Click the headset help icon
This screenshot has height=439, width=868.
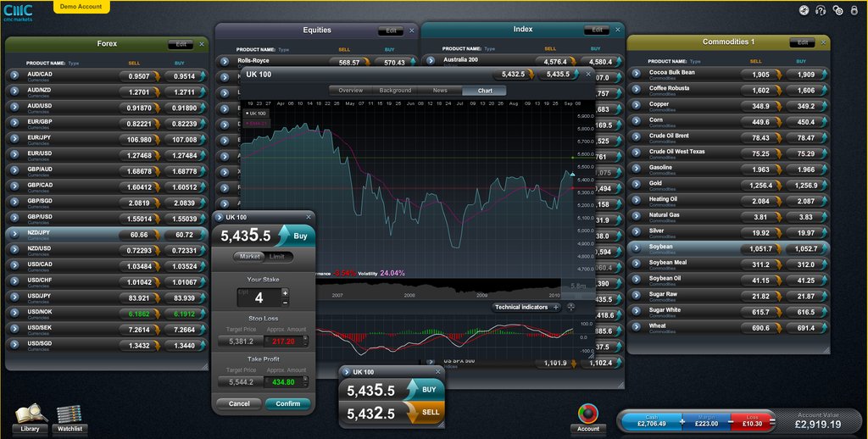[821, 10]
